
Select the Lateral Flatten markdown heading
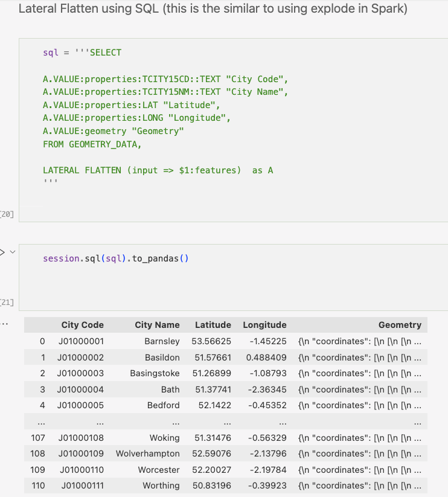213,10
